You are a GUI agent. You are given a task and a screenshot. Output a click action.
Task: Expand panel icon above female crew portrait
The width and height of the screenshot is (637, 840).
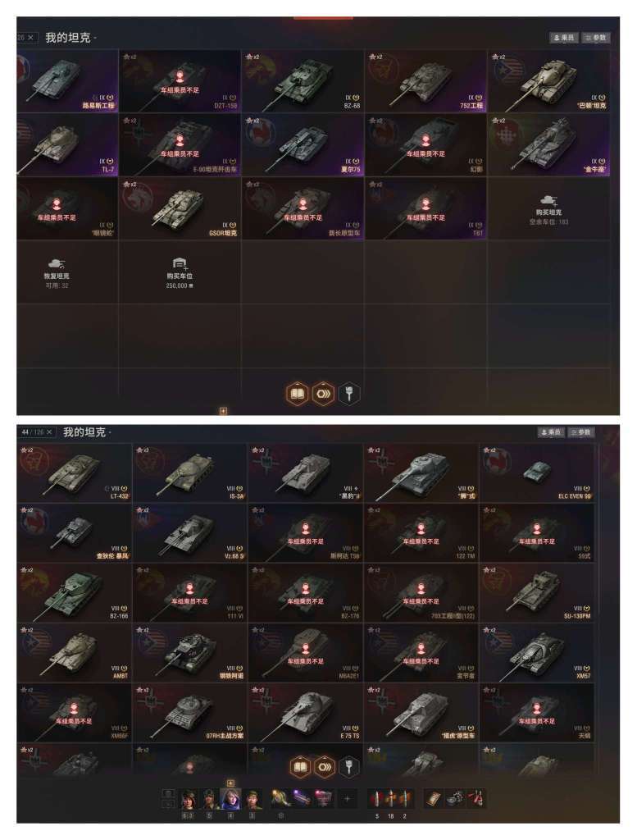(230, 783)
